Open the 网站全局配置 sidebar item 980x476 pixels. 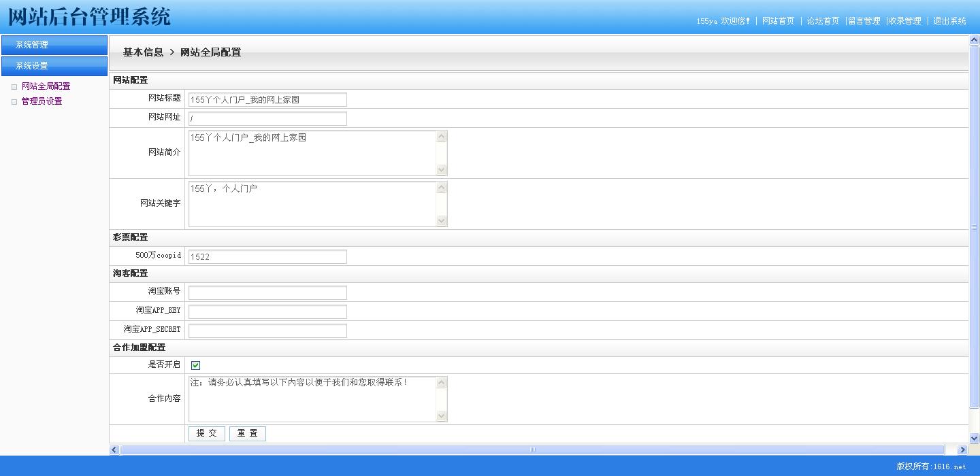46,86
